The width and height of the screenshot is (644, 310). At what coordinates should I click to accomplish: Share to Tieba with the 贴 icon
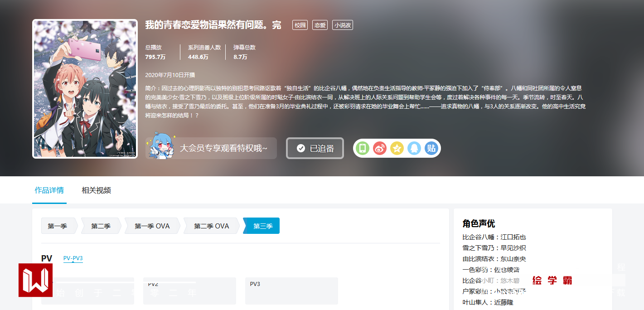[431, 148]
